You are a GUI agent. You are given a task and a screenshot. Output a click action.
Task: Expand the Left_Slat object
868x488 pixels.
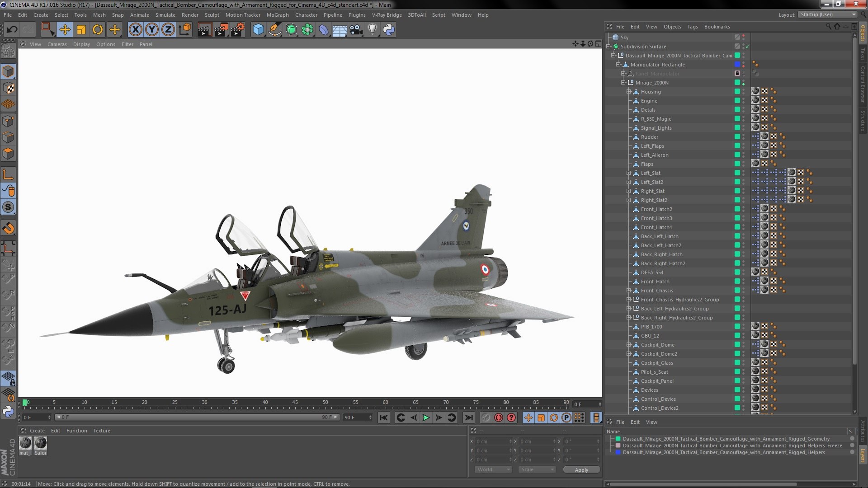628,173
